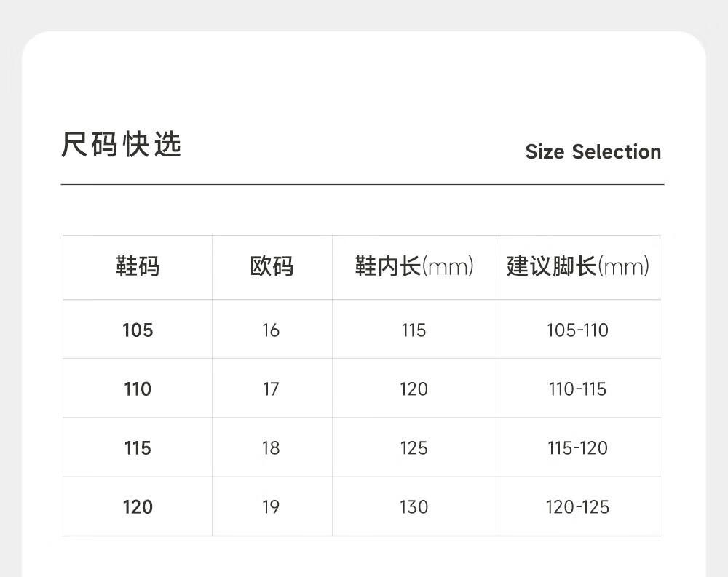Select the 欧码 column header
Image resolution: width=728 pixels, height=577 pixels.
[x=272, y=266]
